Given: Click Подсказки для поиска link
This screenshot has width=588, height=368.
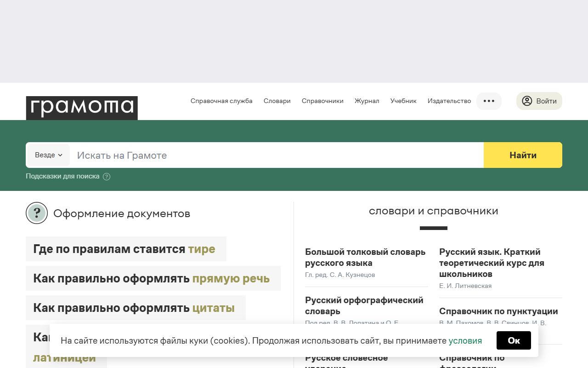Looking at the screenshot, I should pos(62,176).
